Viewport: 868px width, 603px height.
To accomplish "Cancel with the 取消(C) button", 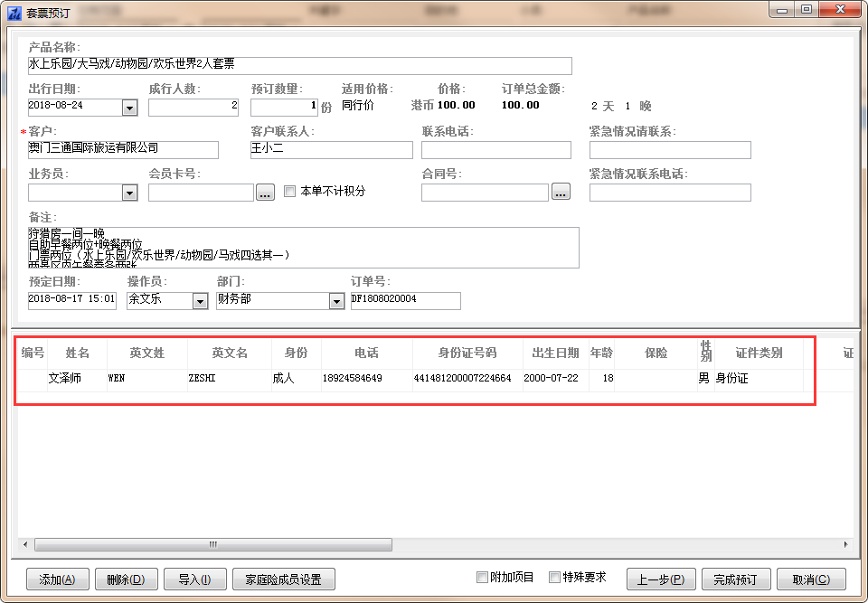I will point(811,579).
